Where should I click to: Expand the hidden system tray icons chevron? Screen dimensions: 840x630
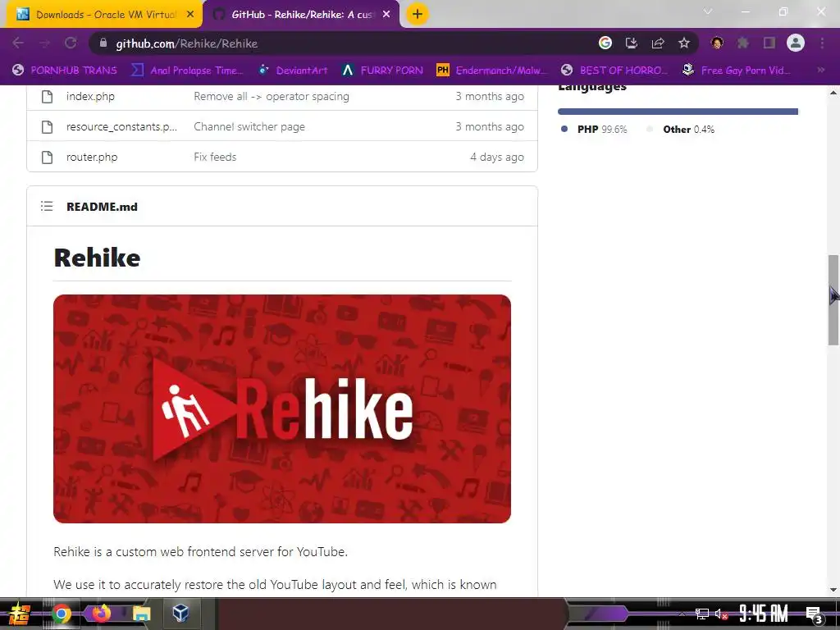682,614
